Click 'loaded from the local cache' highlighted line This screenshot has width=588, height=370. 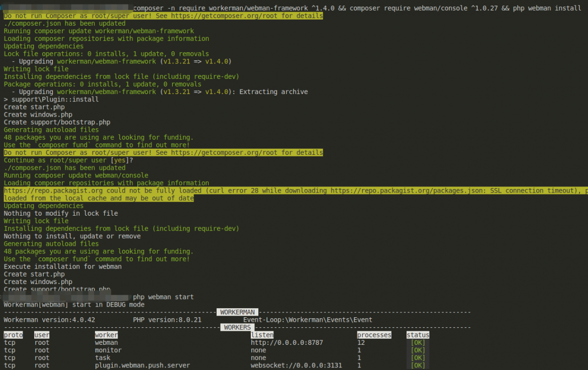(x=99, y=198)
